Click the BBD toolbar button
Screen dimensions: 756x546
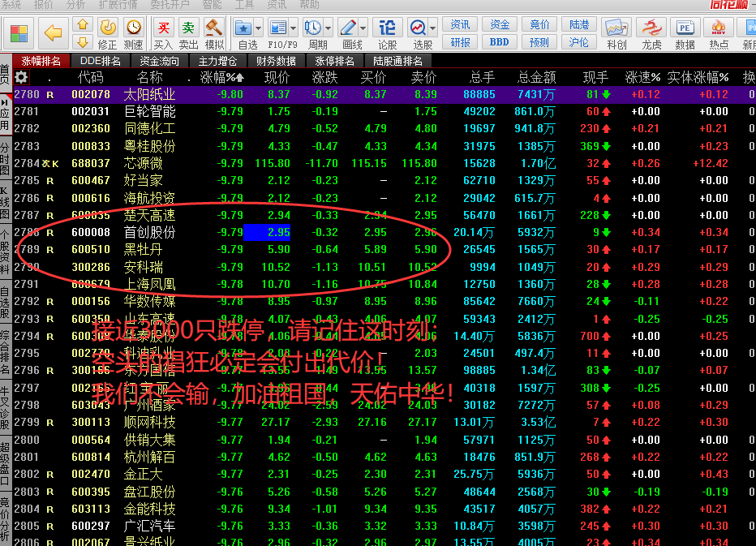point(500,42)
